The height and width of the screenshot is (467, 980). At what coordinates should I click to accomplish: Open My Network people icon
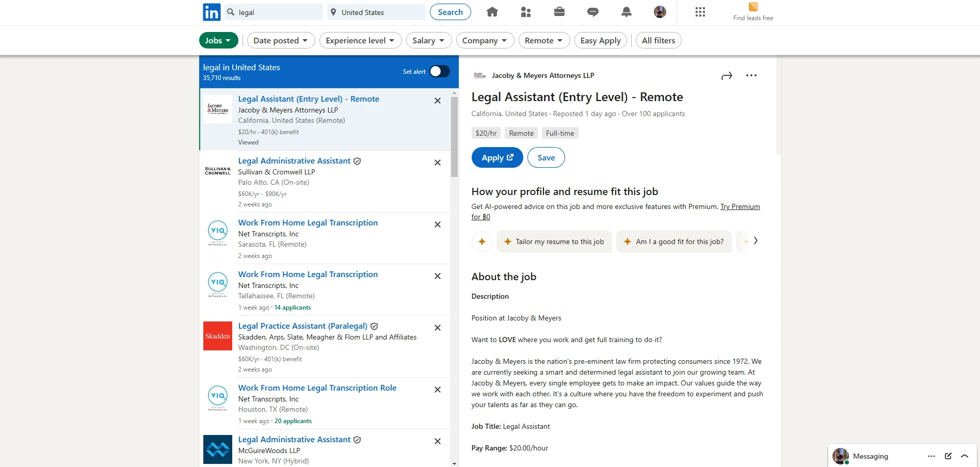pos(526,12)
